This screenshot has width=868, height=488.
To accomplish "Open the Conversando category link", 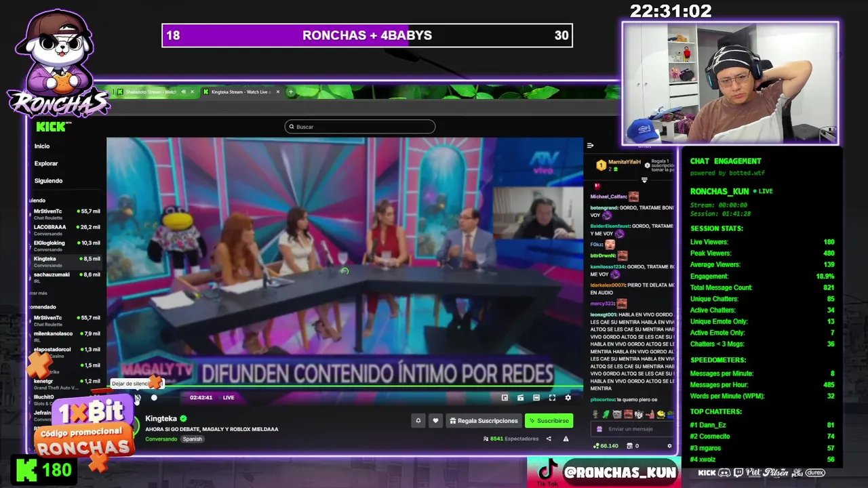I will tap(161, 439).
